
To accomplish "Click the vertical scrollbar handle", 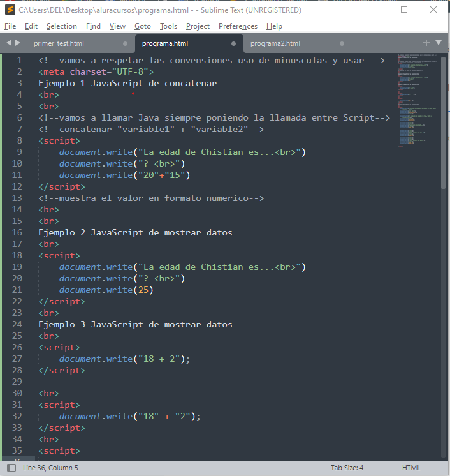I will click(444, 123).
